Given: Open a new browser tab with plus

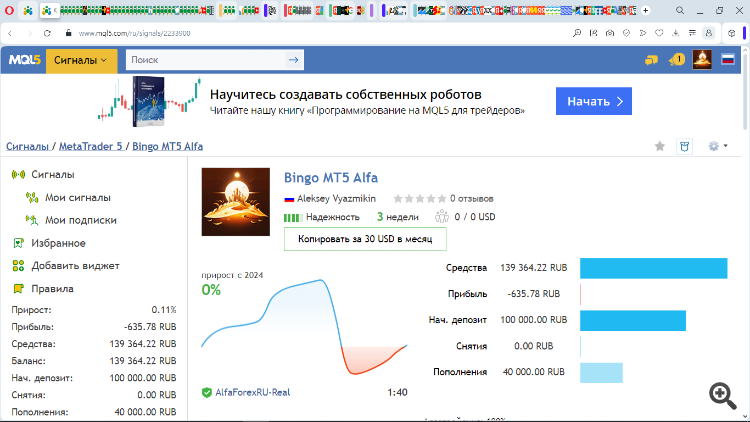Looking at the screenshot, I should click(646, 10).
